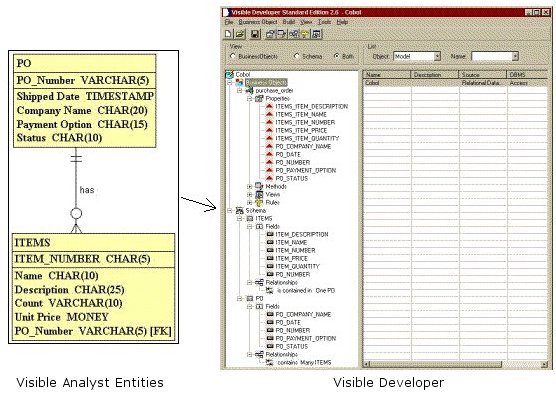Expand the Methods node

[x=249, y=187]
